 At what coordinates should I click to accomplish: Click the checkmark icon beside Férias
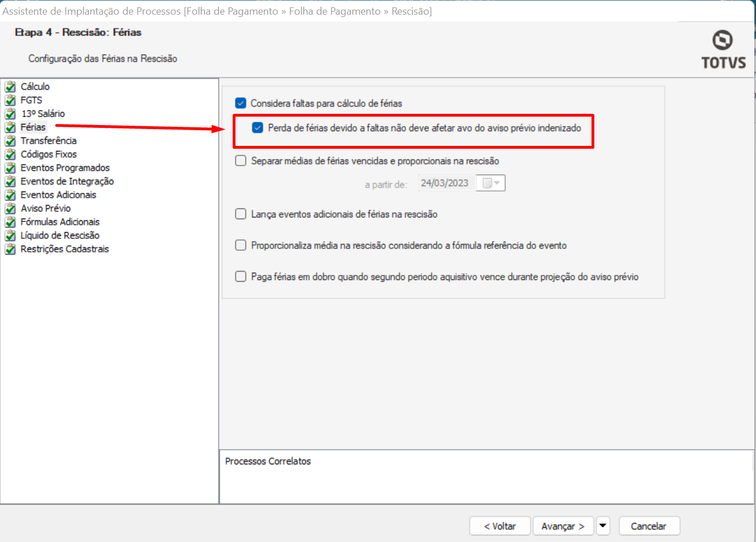pyautogui.click(x=10, y=127)
